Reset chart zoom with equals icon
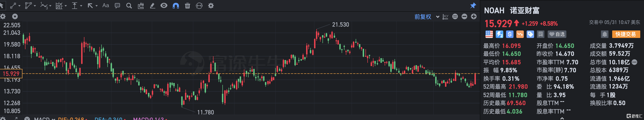Viewport: 644px width, 120px height. (455, 17)
